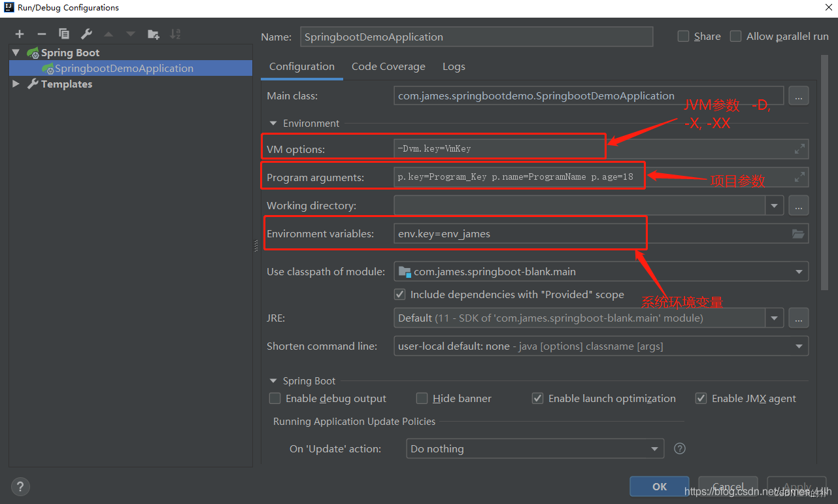Sort configurations alphabetically
The height and width of the screenshot is (504, 838).
point(175,34)
